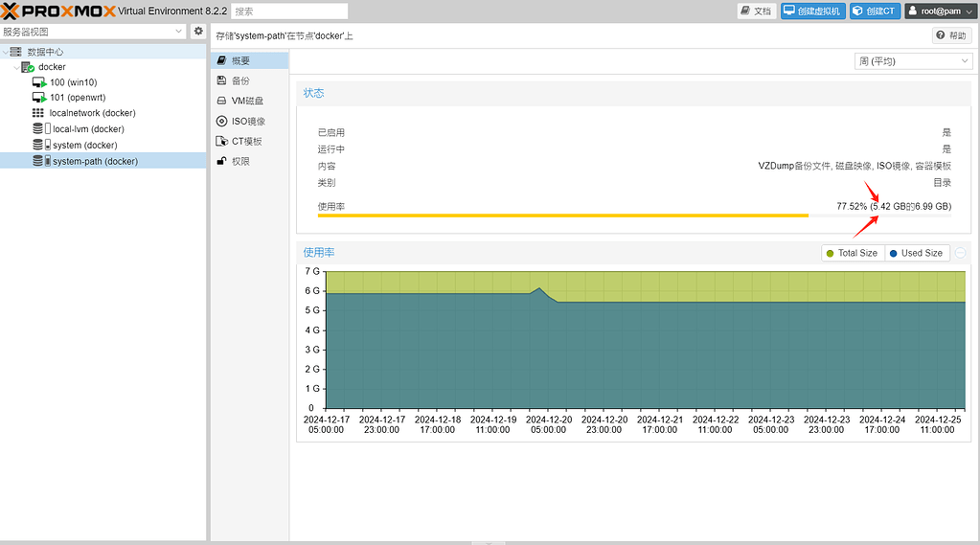Image resolution: width=980 pixels, height=545 pixels.
Task: Select system-path (docker) in the tree
Action: click(95, 161)
